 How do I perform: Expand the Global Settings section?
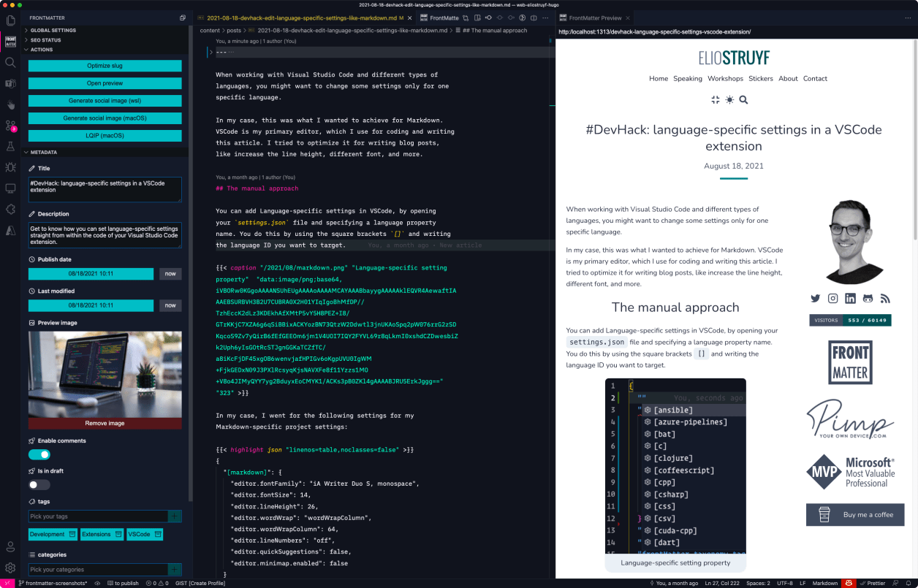click(53, 31)
